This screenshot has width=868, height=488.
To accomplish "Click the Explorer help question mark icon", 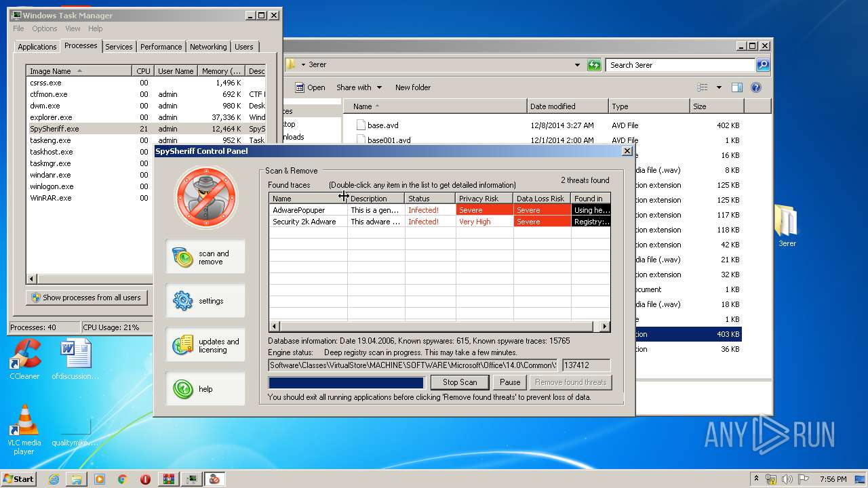I will click(756, 87).
